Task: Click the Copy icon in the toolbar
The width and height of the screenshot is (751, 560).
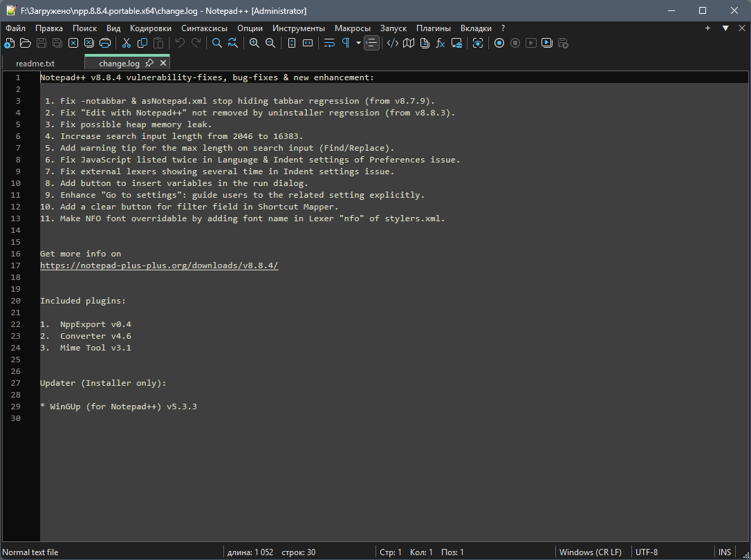Action: pyautogui.click(x=142, y=43)
